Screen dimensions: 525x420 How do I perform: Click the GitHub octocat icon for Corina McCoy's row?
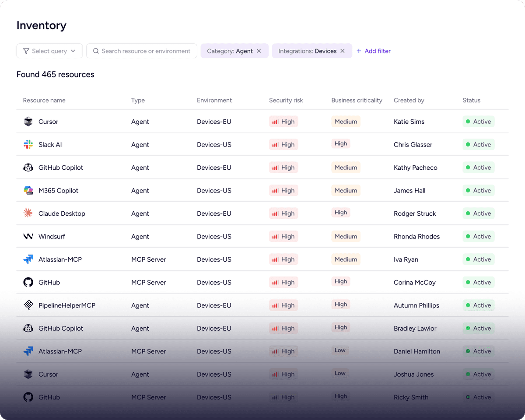pyautogui.click(x=28, y=282)
